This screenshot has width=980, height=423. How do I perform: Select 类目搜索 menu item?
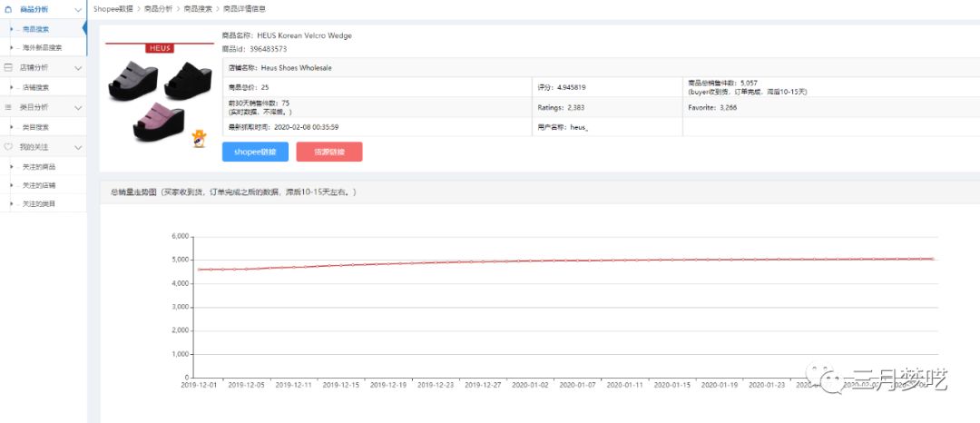click(x=36, y=127)
